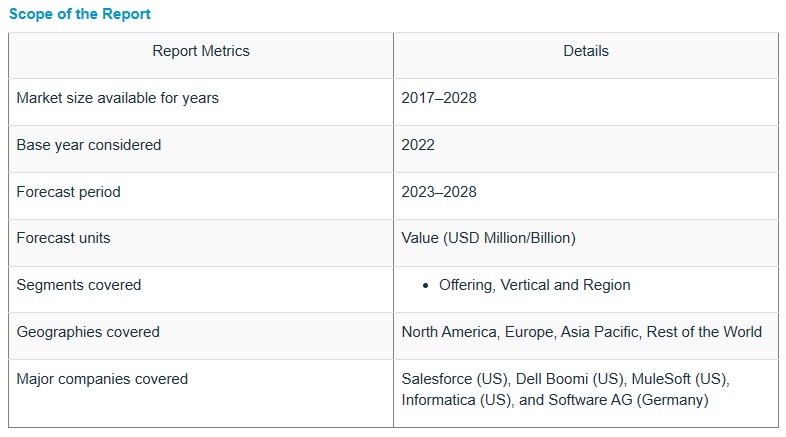Select the "Forecast units" row label

tap(64, 238)
